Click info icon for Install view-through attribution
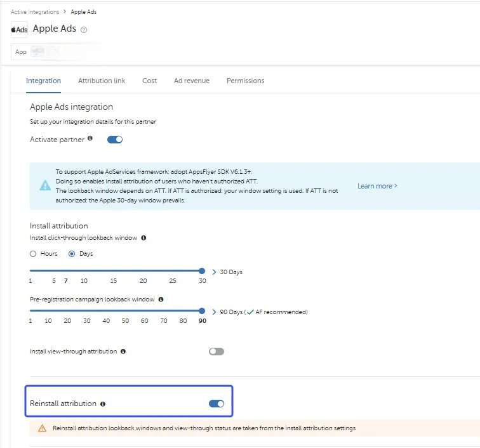The image size is (480, 448). click(x=123, y=352)
